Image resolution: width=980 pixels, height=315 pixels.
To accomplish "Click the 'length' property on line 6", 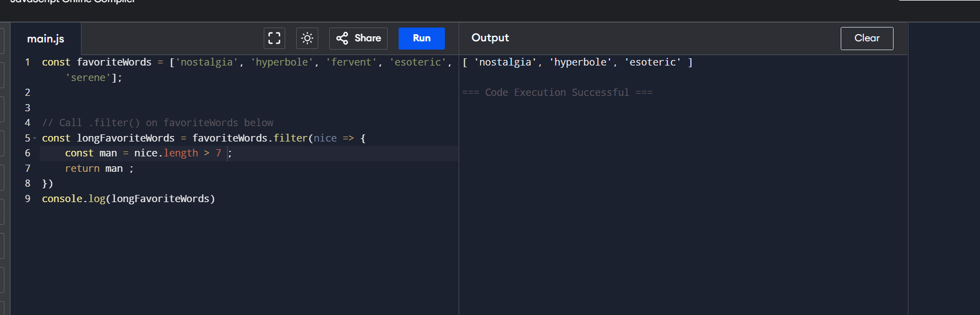I will pyautogui.click(x=181, y=153).
